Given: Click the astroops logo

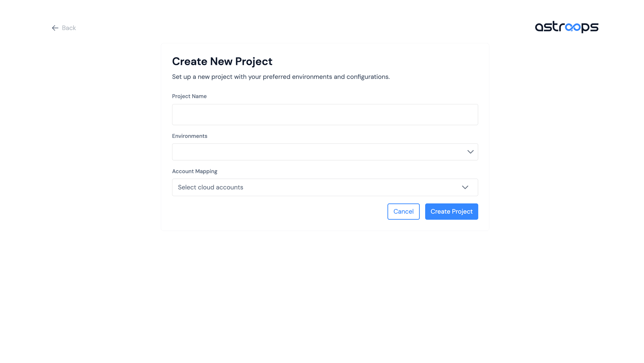Looking at the screenshot, I should (x=566, y=27).
